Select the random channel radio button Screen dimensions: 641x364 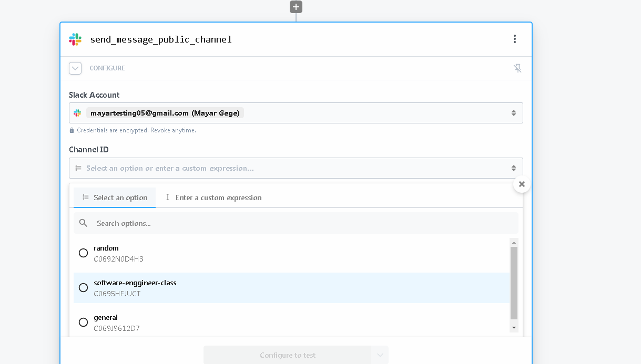[x=83, y=253]
